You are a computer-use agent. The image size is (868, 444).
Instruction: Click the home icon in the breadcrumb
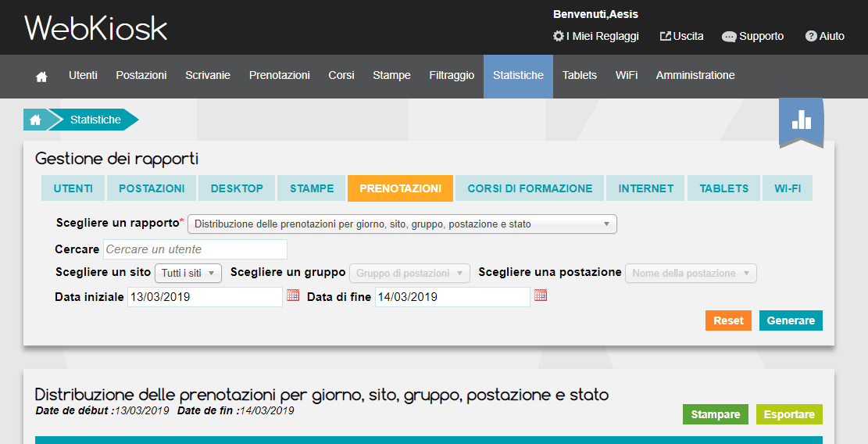pos(35,120)
